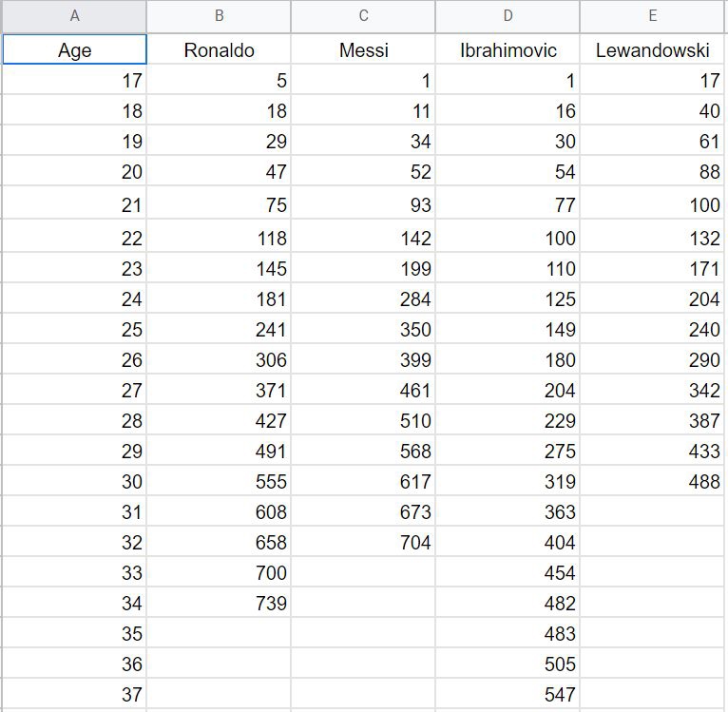Screen dimensions: 728x712
Task: Click column E header
Action: (x=653, y=16)
